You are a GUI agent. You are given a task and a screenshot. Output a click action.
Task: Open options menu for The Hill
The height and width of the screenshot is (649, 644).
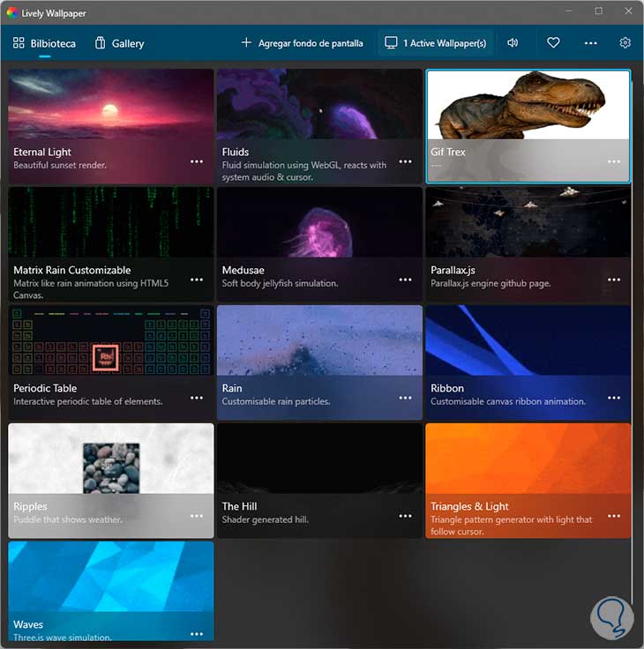click(x=405, y=516)
